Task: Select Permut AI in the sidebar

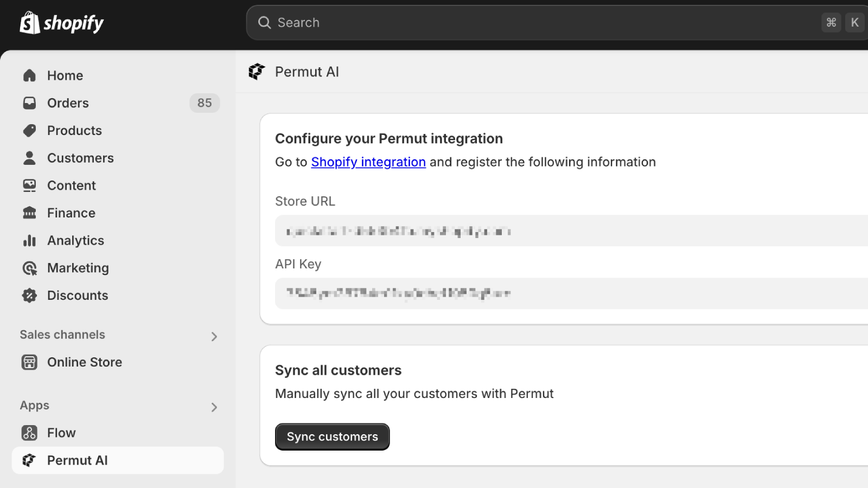Action: coord(118,460)
